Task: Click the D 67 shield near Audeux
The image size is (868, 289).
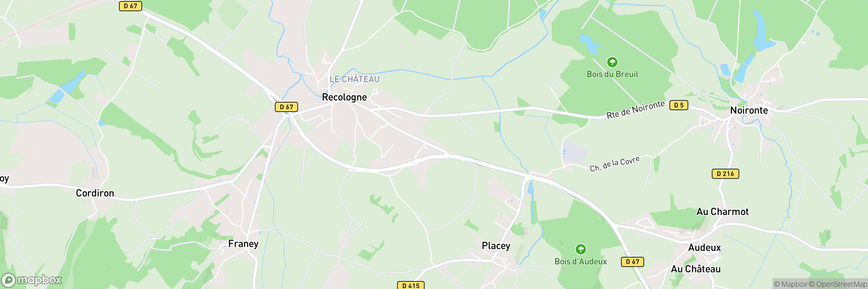Action: [632, 262]
